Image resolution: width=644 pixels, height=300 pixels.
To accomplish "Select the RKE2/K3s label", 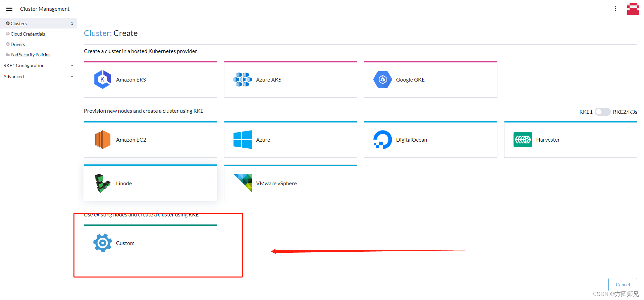I will coord(625,112).
